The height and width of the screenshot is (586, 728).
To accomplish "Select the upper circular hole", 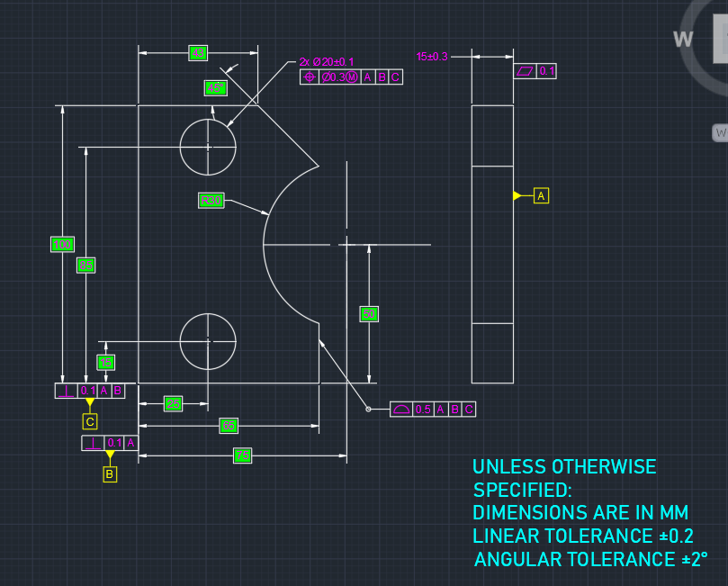I will pos(208,148).
